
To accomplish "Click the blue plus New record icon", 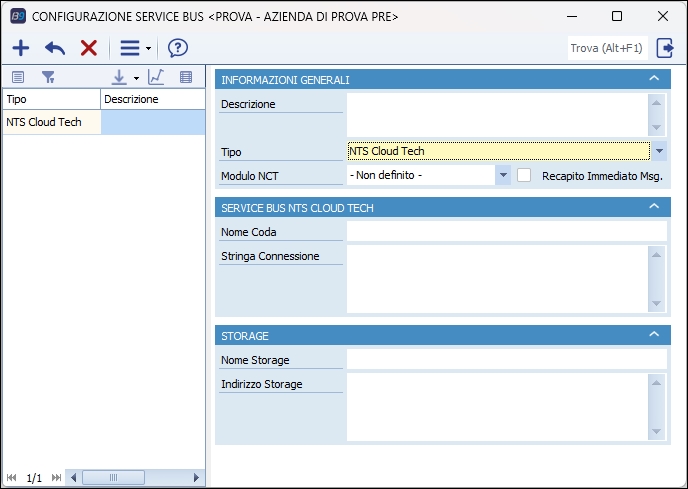I will [x=21, y=48].
